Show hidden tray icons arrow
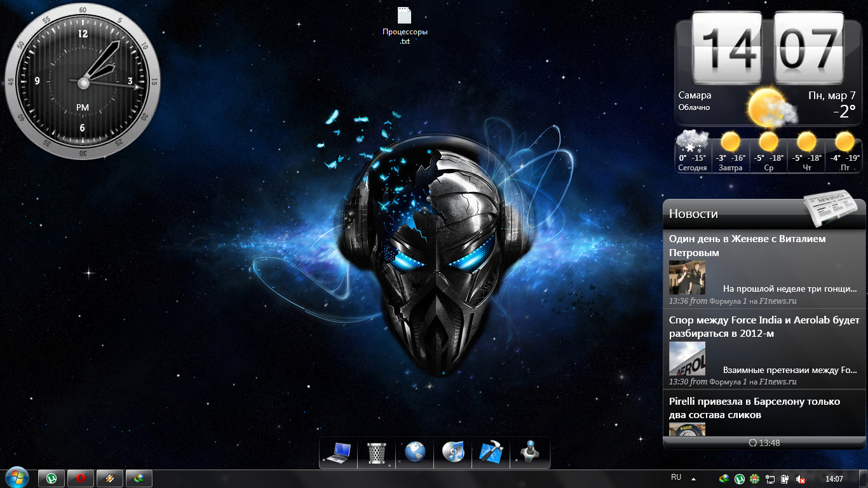 [x=693, y=478]
